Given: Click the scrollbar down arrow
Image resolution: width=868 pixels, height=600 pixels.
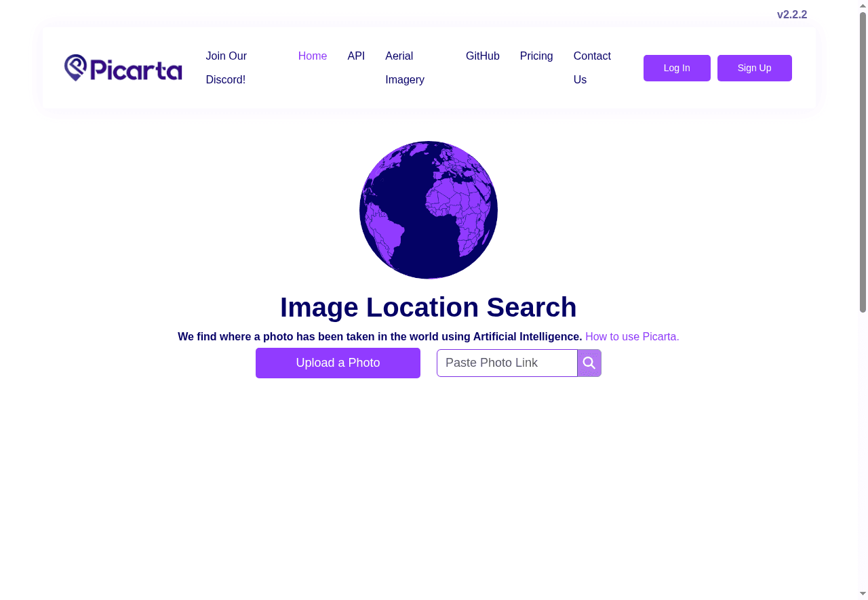Looking at the screenshot, I should click(x=863, y=594).
